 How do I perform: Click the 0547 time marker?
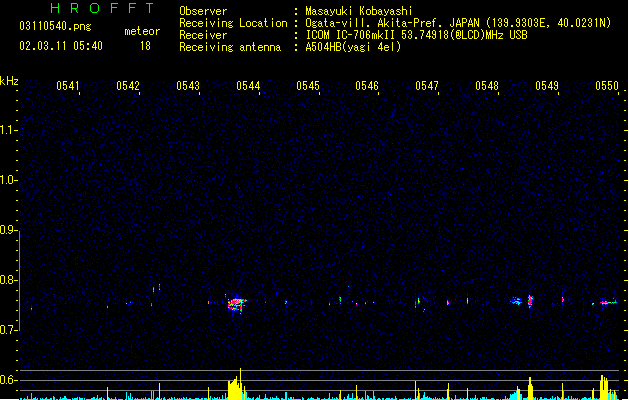(x=427, y=86)
